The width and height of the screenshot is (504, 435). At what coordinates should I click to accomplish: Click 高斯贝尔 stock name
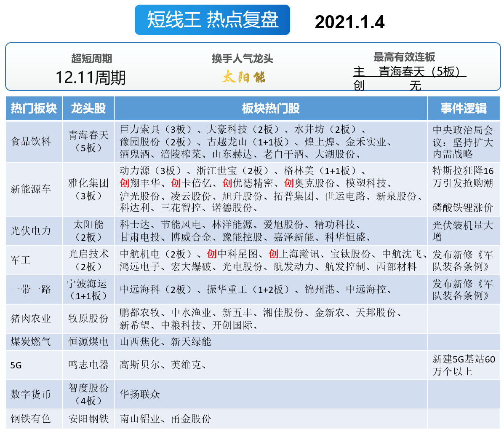pyautogui.click(x=140, y=365)
